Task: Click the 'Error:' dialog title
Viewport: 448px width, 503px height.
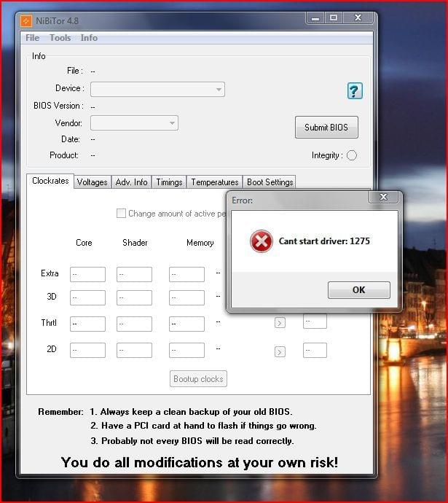Action: (x=243, y=200)
